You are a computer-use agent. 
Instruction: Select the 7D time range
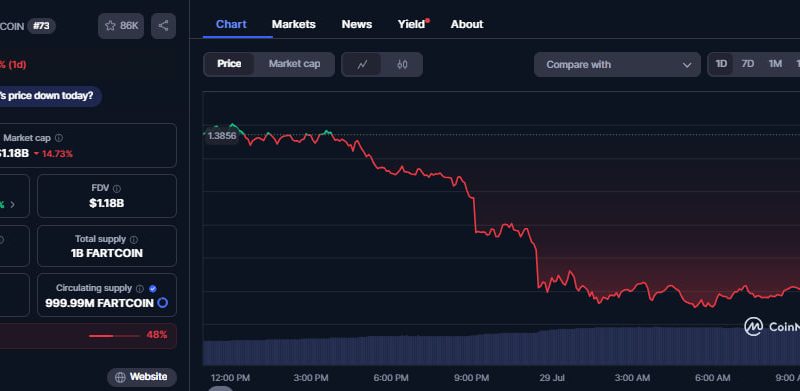[x=747, y=64]
